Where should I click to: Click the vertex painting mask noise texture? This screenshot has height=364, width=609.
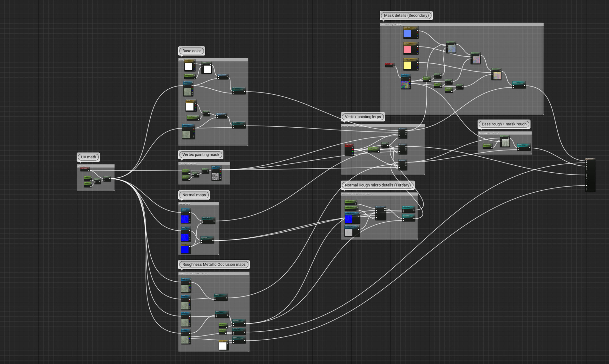click(215, 176)
